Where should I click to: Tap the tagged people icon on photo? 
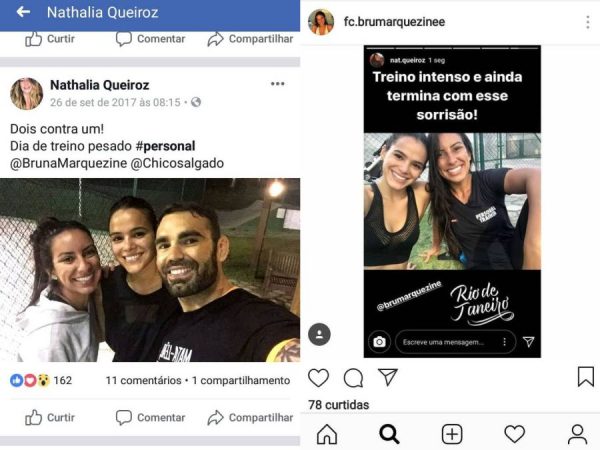point(319,334)
